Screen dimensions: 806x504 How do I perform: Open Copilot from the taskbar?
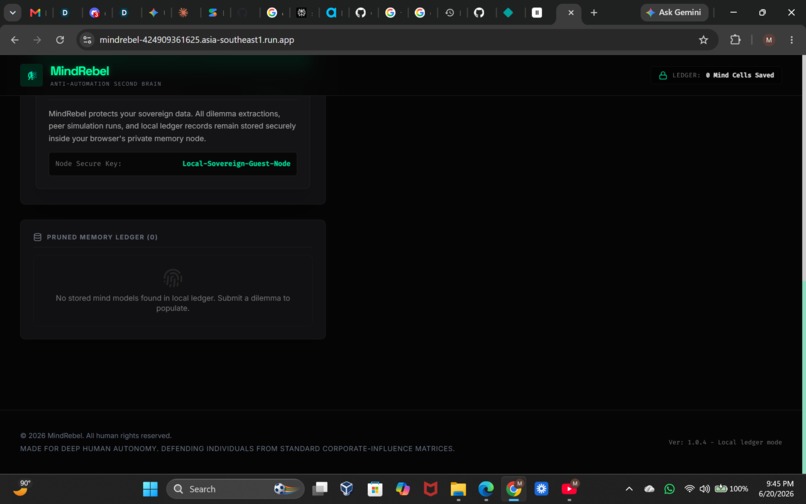coord(402,489)
